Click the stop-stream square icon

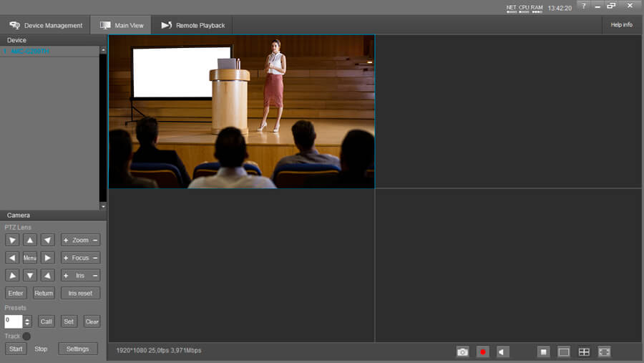544,352
